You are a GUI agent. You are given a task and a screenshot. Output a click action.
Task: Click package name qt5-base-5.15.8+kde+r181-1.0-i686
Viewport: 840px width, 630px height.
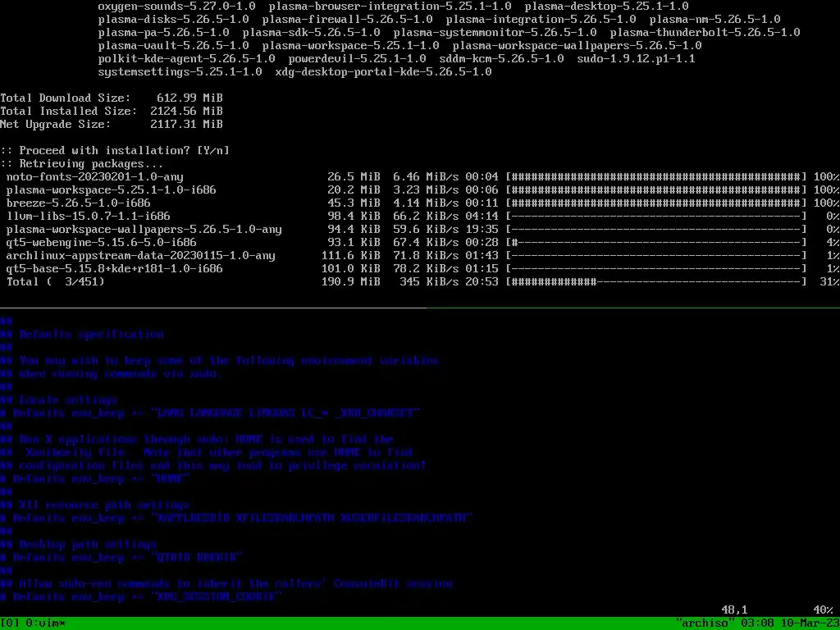coord(115,268)
